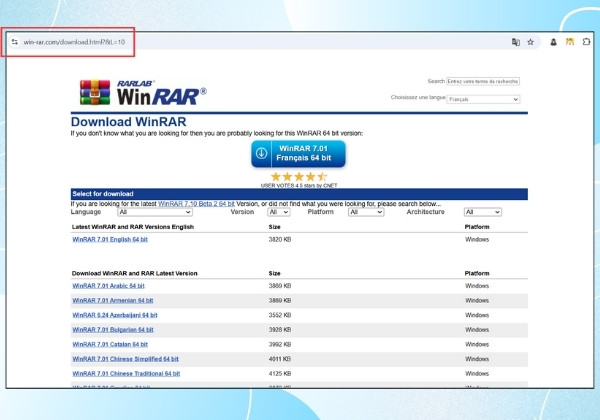Click the 4125 KB size in Chinese Traditional row
600x420 pixels.
[x=280, y=373]
